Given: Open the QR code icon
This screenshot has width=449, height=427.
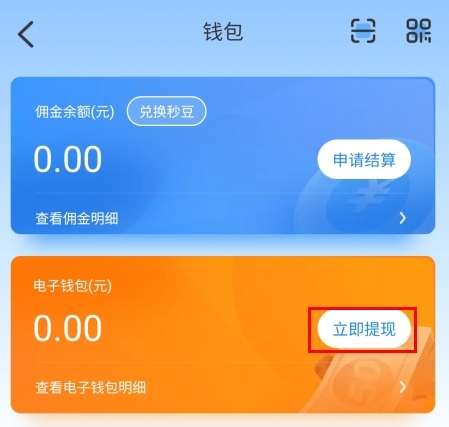Looking at the screenshot, I should (418, 31).
